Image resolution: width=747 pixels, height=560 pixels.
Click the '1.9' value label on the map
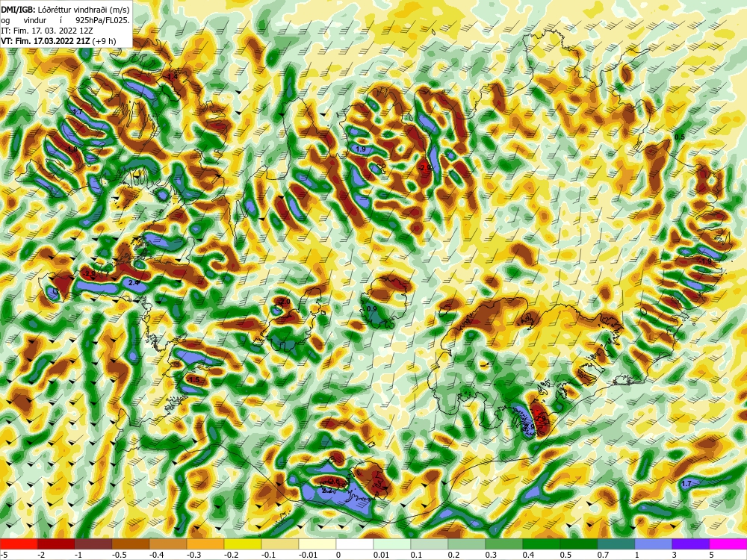click(361, 149)
